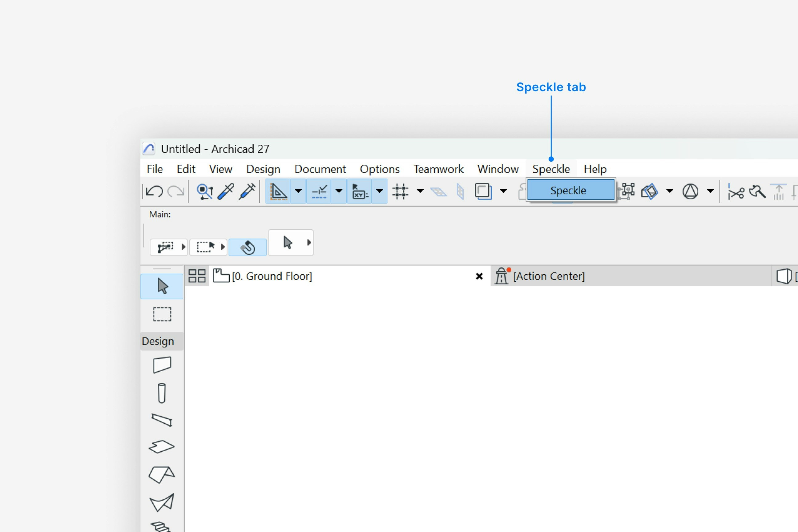Image resolution: width=798 pixels, height=532 pixels.
Task: Open dropdown arrow next to Grid Snap
Action: click(420, 191)
